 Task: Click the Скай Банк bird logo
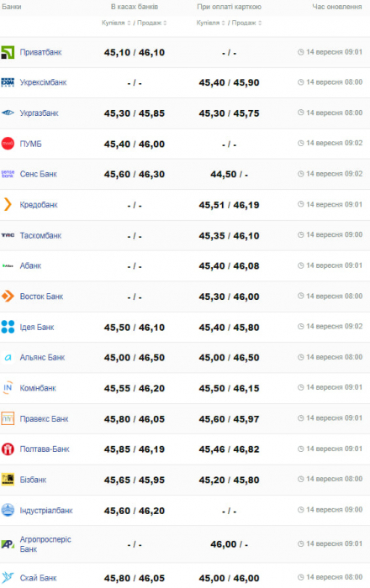point(8,577)
